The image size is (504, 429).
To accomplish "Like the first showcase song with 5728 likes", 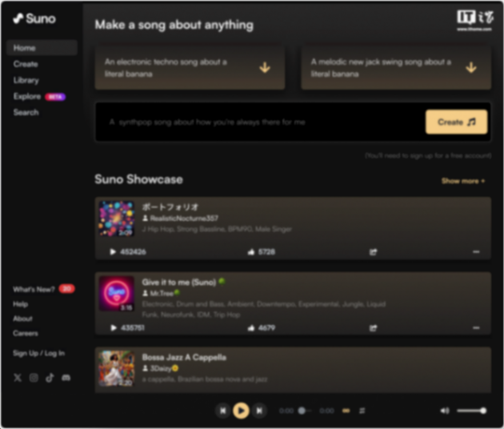I will click(251, 252).
